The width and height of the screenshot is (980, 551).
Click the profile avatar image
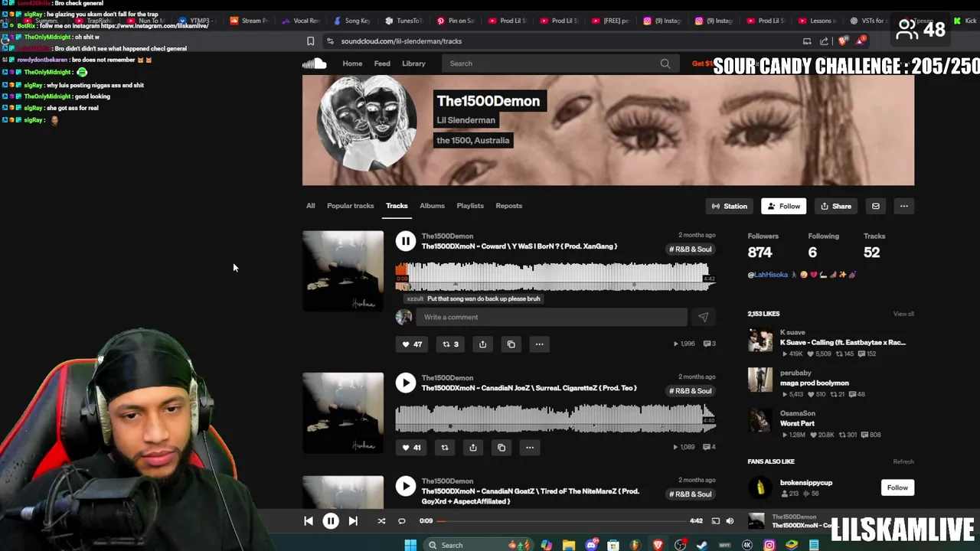point(367,121)
